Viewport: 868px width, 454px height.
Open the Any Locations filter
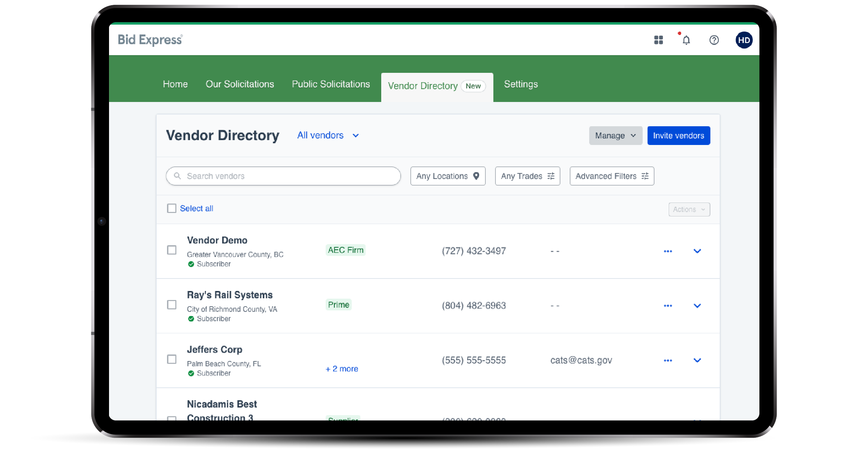click(448, 176)
